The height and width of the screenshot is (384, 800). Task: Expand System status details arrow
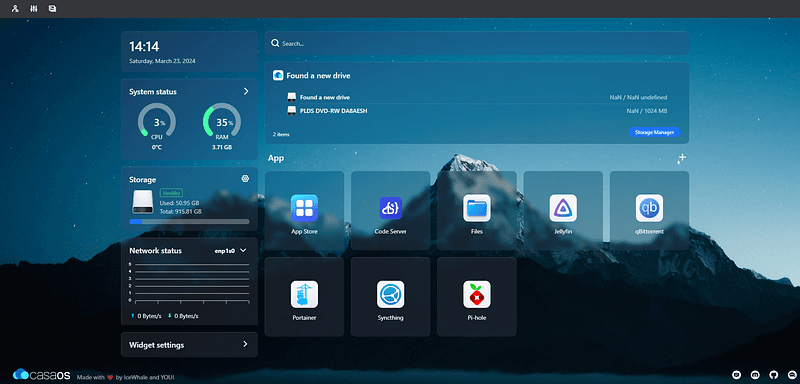tap(246, 91)
